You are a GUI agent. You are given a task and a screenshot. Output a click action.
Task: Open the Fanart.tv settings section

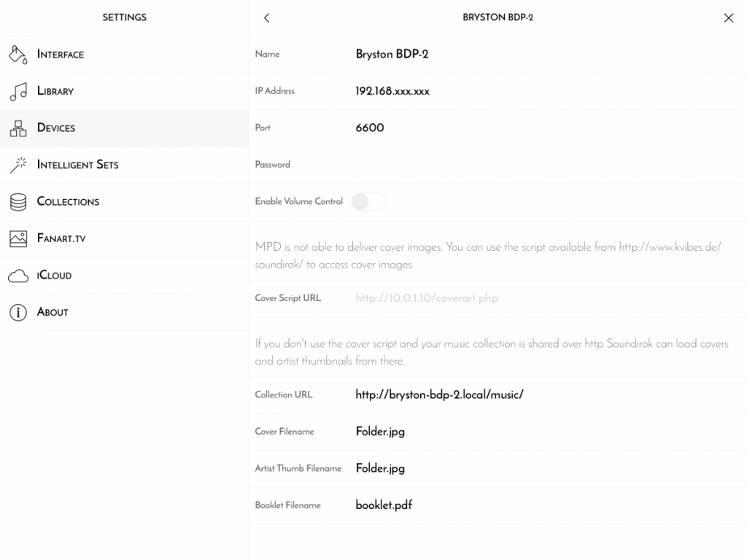pyautogui.click(x=124, y=238)
